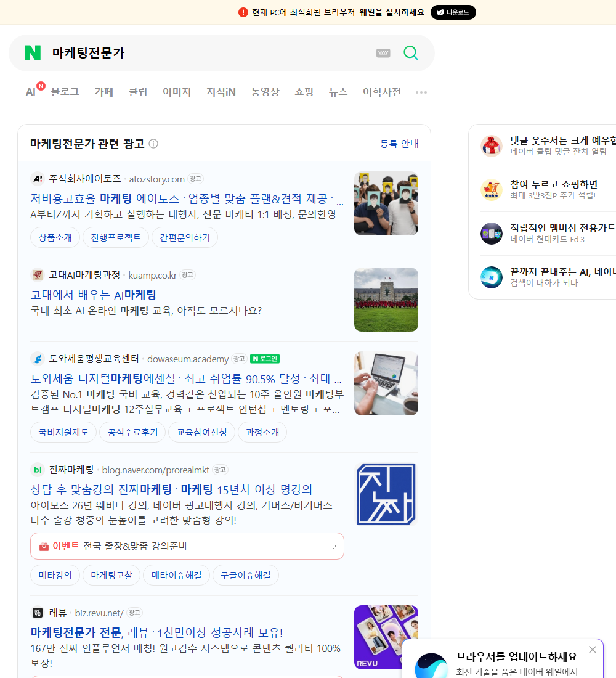Image resolution: width=616 pixels, height=678 pixels.
Task: Click the kuamp.co.kr campus building thumbnail
Action: 386,299
